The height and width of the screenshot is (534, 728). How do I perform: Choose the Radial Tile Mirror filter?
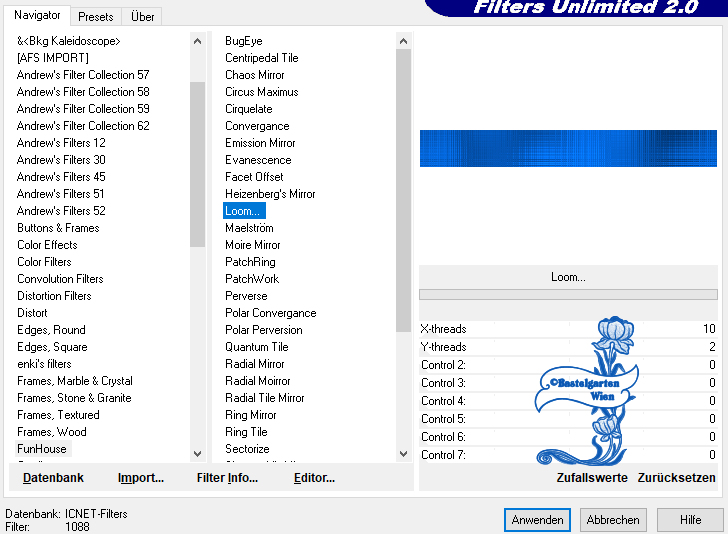(x=265, y=398)
